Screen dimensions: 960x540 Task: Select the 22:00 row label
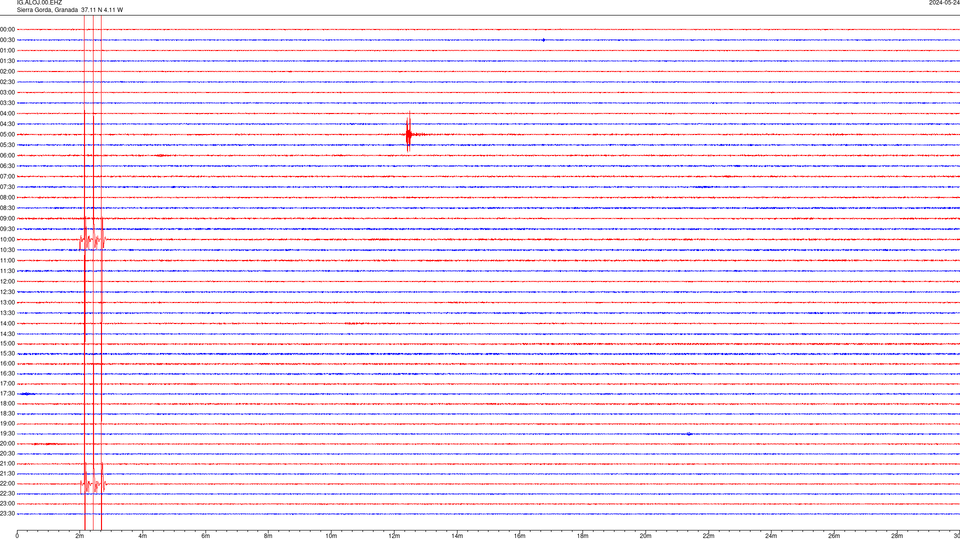click(7, 483)
